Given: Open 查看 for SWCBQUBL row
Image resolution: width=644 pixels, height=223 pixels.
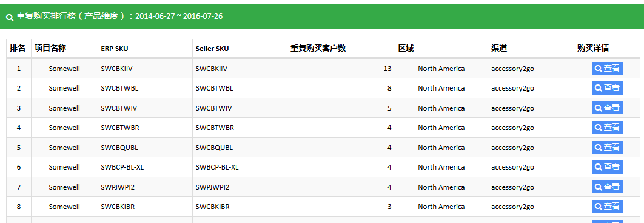Looking at the screenshot, I should [x=607, y=147].
